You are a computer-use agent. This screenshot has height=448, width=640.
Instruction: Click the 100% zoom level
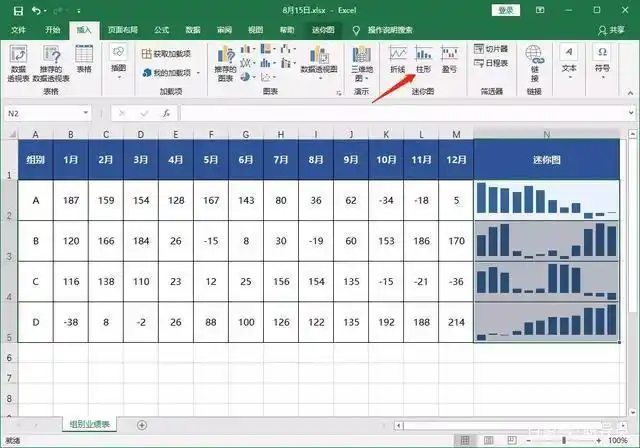(x=618, y=441)
